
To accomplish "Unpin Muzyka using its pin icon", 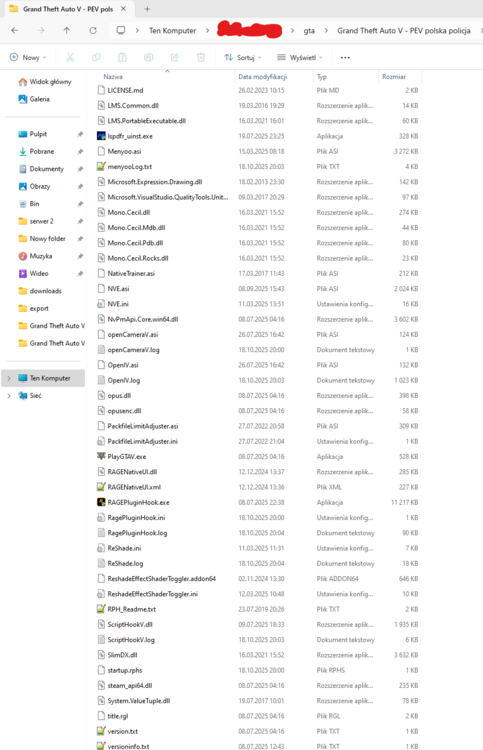I will coord(80,256).
